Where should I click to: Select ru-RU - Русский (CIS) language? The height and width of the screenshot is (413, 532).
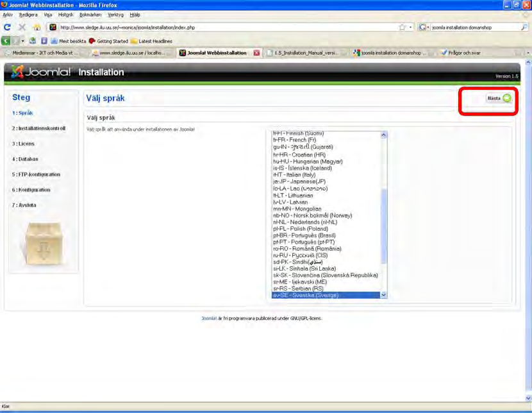tap(326, 255)
